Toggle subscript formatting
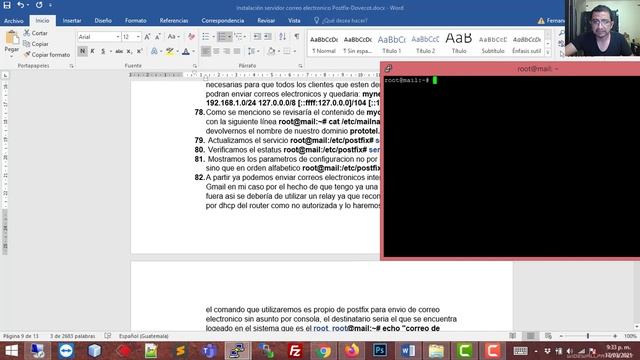 [129, 51]
